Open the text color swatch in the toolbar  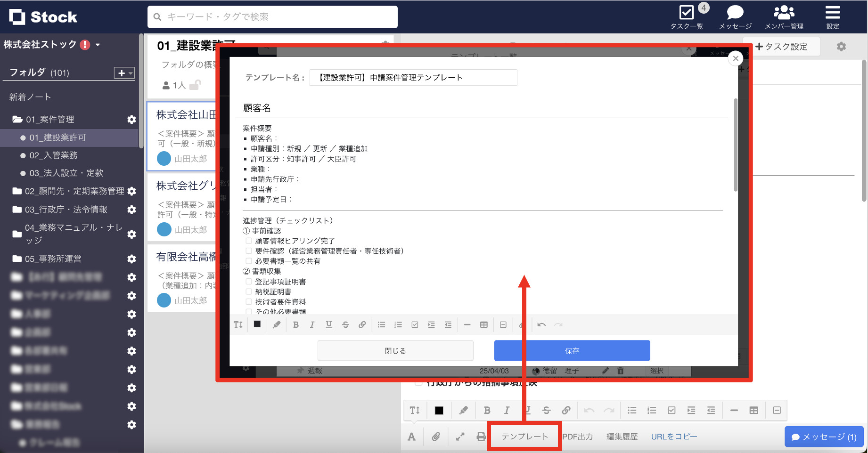pyautogui.click(x=257, y=324)
